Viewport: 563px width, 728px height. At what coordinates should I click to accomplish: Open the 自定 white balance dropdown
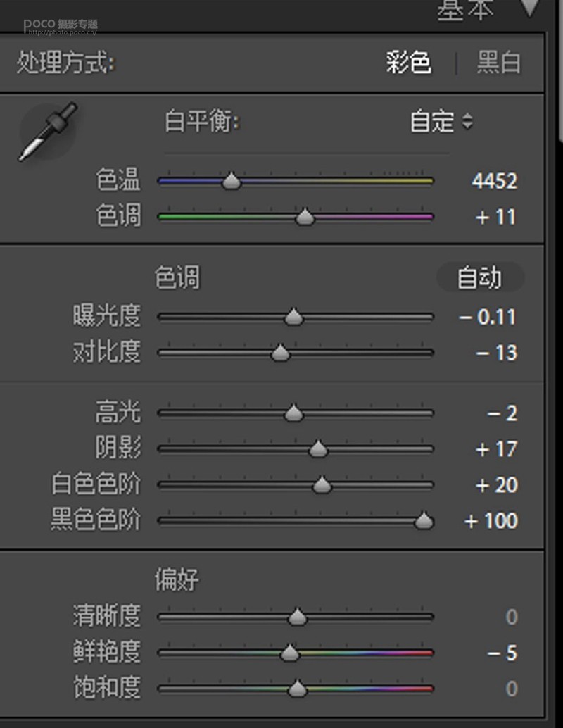click(441, 122)
